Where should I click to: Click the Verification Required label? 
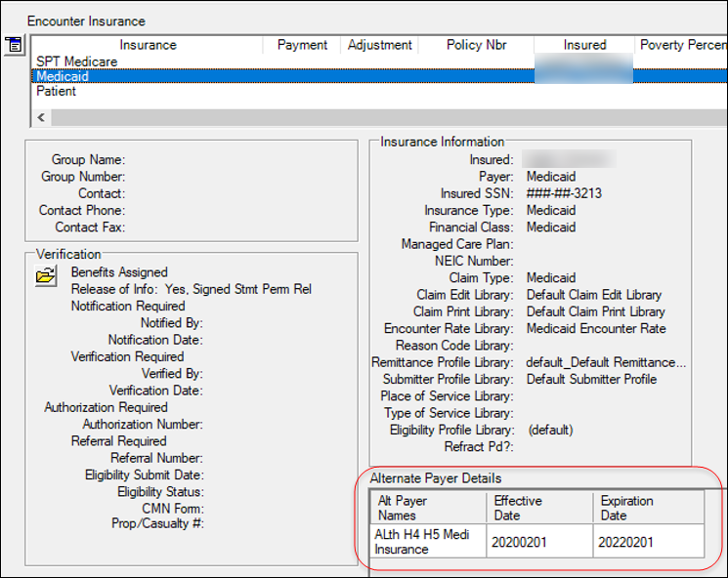pyautogui.click(x=127, y=356)
